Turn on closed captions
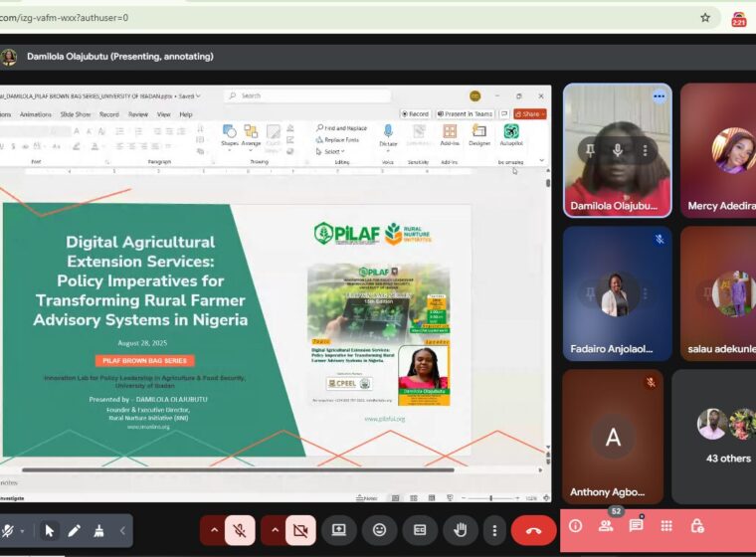The height and width of the screenshot is (557, 756). point(419,530)
